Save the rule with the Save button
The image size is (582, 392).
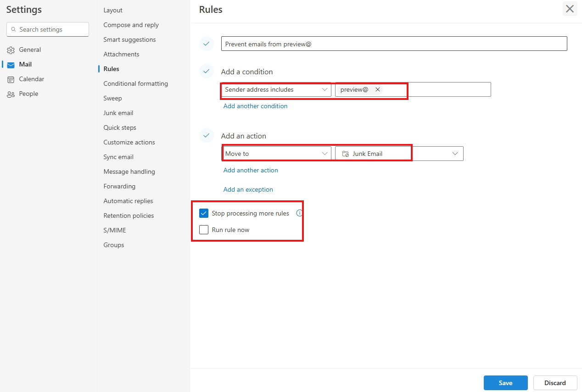click(505, 382)
